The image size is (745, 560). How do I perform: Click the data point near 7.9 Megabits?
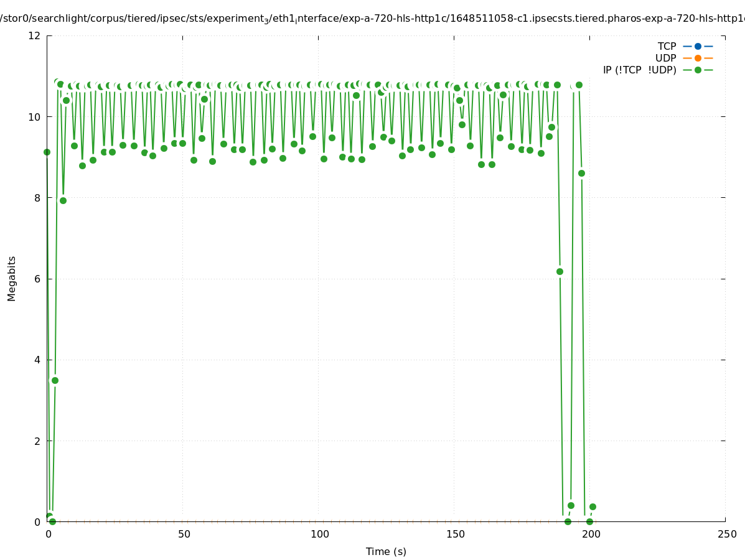pos(63,200)
